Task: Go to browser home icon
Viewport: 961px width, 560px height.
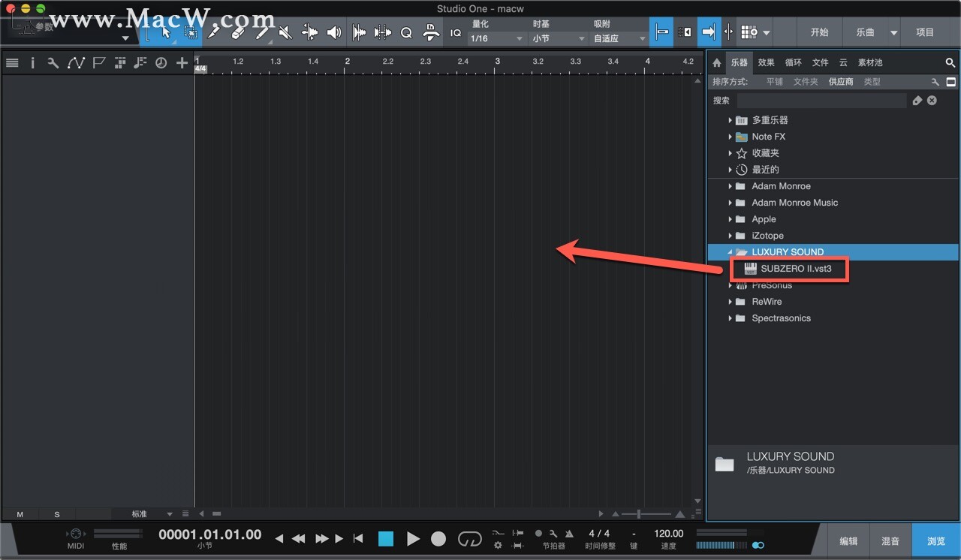Action: click(x=717, y=63)
